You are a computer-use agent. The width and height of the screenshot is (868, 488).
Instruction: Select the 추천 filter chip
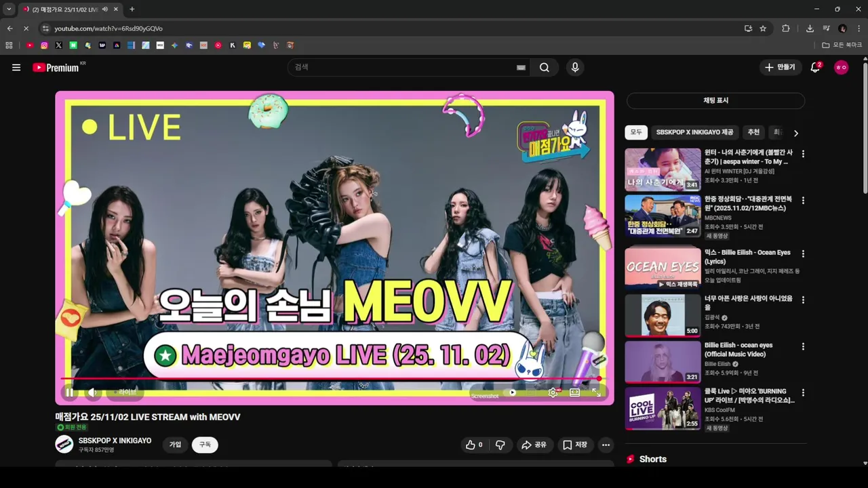tap(753, 133)
